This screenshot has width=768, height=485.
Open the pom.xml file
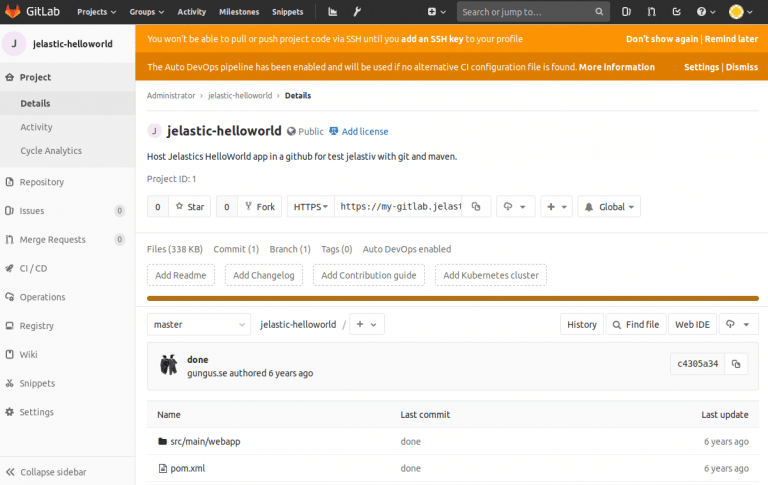point(187,468)
